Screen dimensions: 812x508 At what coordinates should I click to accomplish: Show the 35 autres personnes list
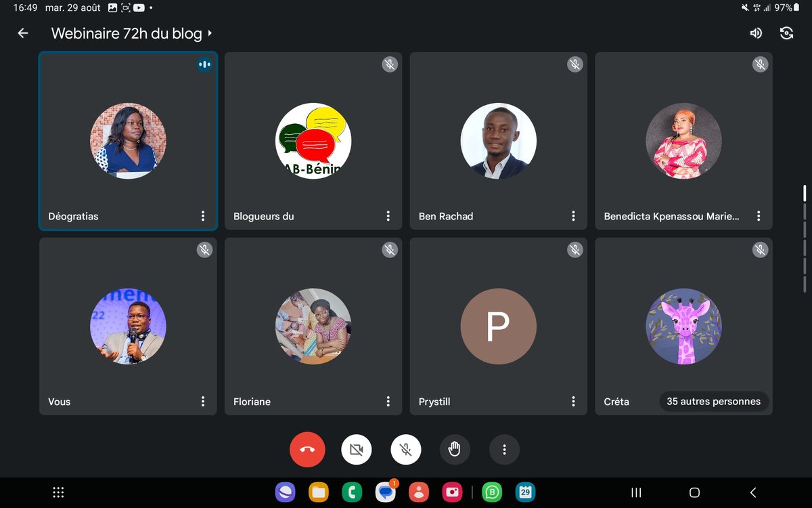(x=713, y=402)
